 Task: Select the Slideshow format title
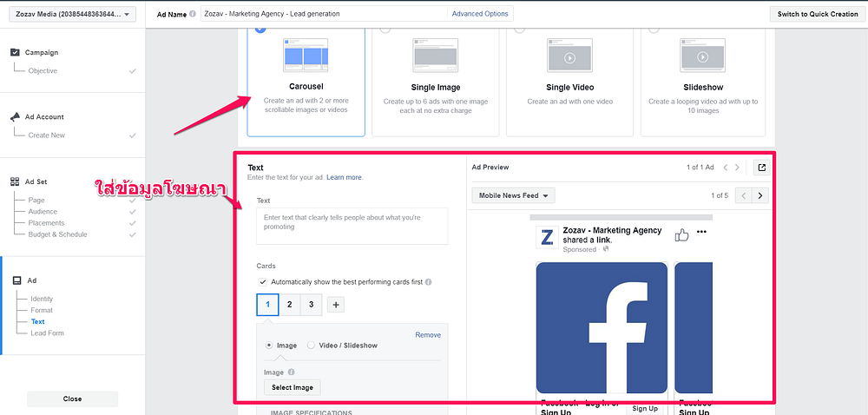pyautogui.click(x=703, y=88)
